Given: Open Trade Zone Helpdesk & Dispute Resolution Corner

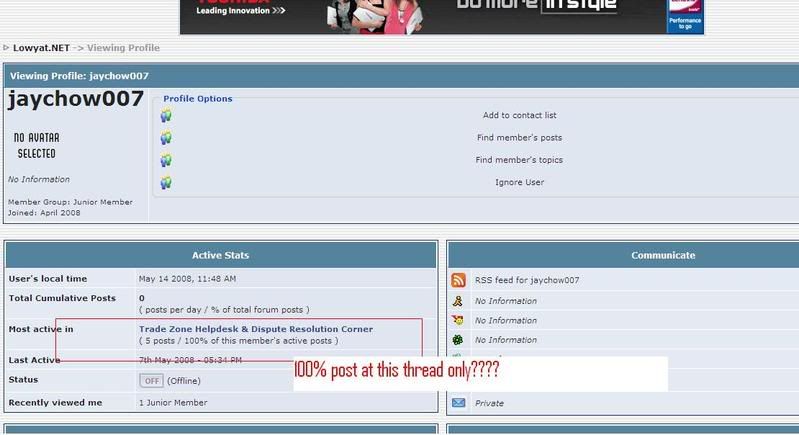Looking at the screenshot, I should (x=256, y=329).
